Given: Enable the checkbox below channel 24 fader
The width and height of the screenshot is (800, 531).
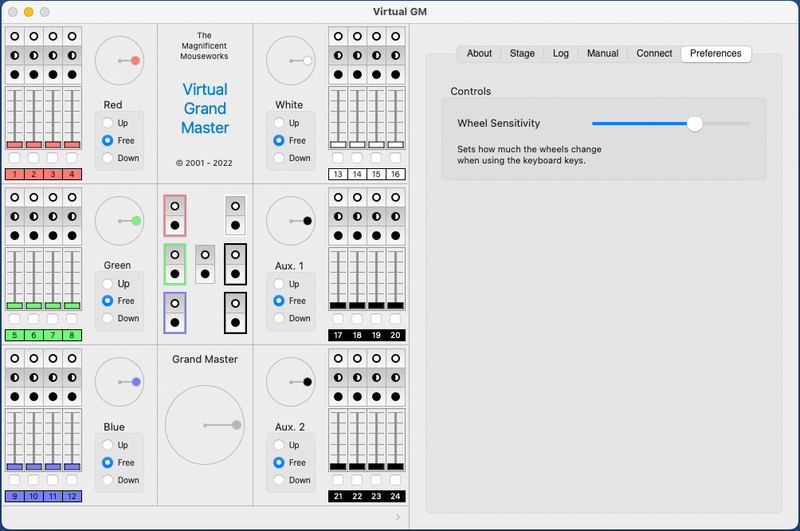Looking at the screenshot, I should [396, 480].
